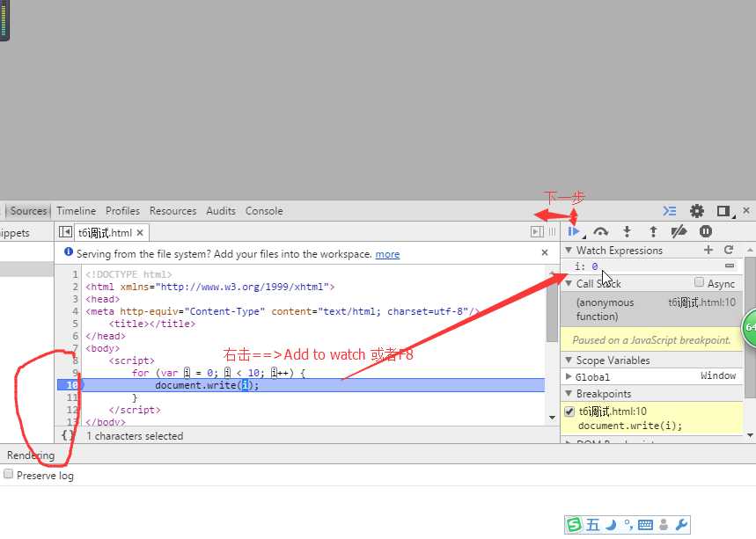The image size is (756, 539).
Task: Open Sogou user account icon
Action: 664,525
